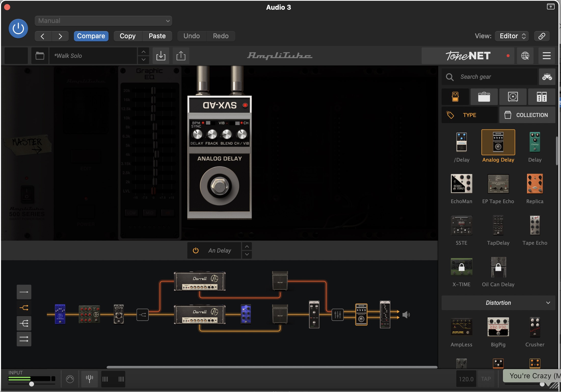Select the three-way split routing option
The image size is (561, 392).
(x=24, y=323)
